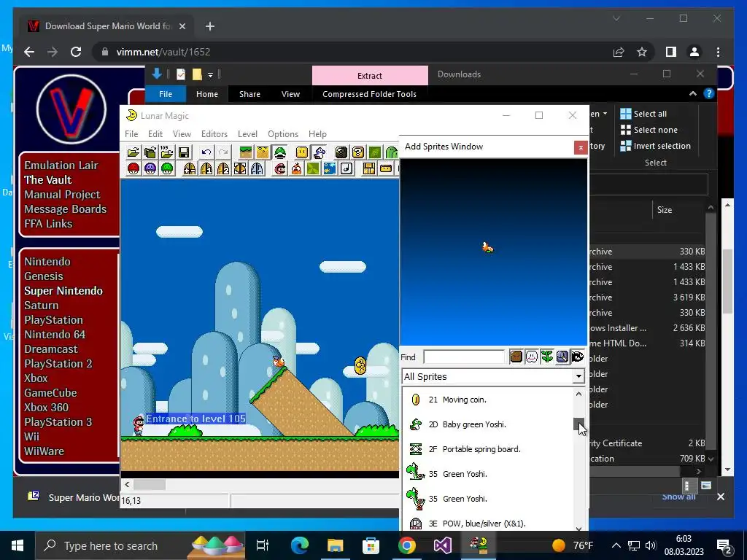This screenshot has width=747, height=560.
Task: Switch Explorer to large icons view
Action: [706, 486]
